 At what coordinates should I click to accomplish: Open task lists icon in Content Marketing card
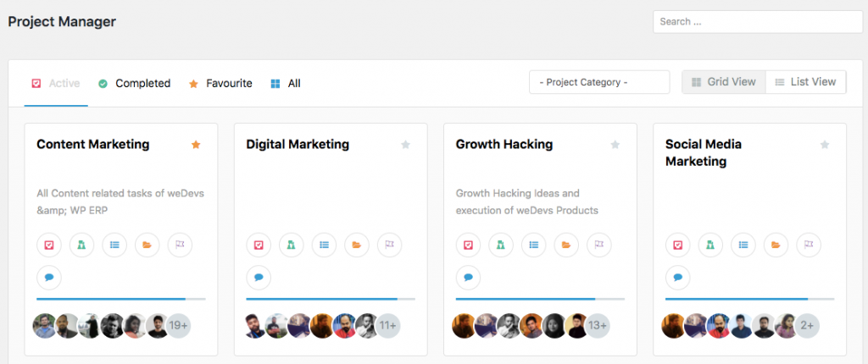tap(114, 245)
